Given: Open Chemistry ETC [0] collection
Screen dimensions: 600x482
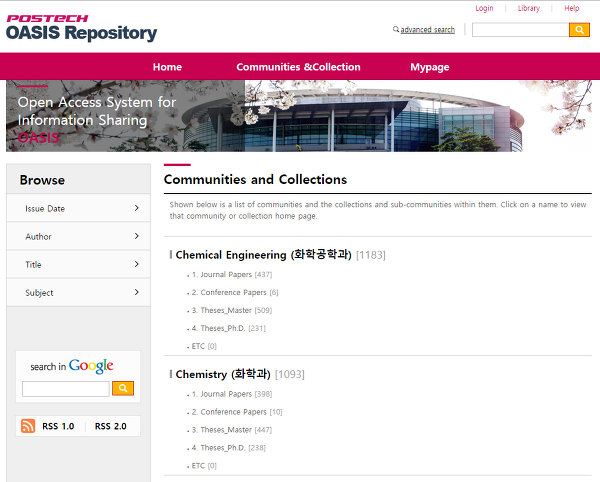Looking at the screenshot, I should pyautogui.click(x=204, y=466).
